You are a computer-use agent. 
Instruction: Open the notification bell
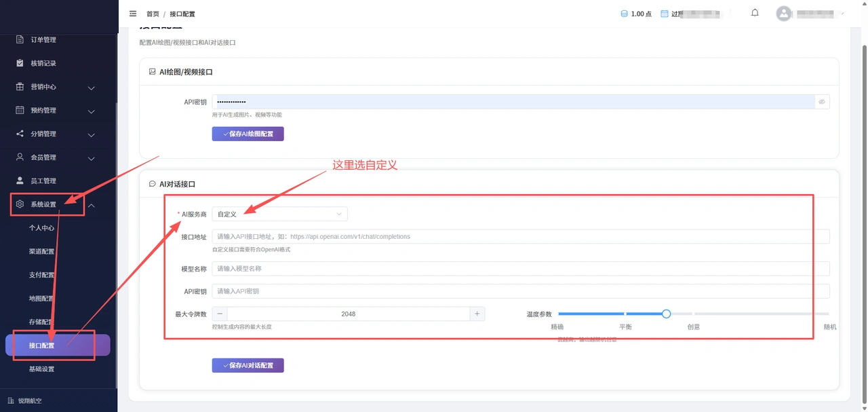tap(755, 13)
